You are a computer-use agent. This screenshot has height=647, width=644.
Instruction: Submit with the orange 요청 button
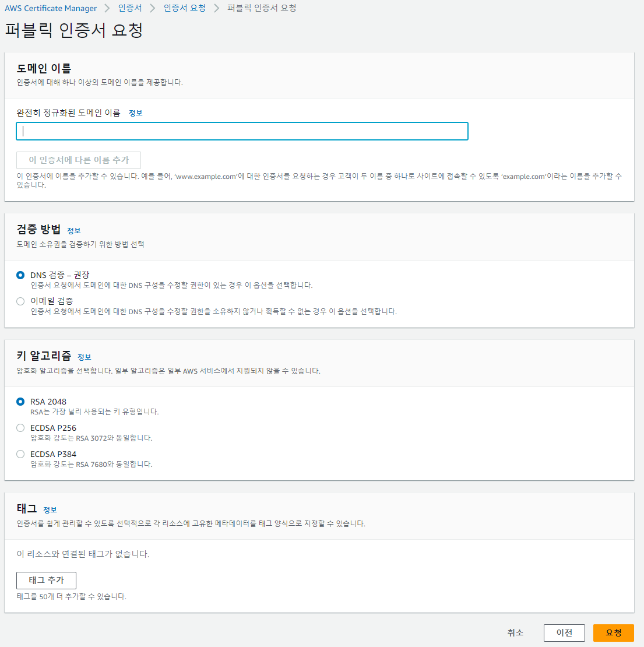click(614, 633)
